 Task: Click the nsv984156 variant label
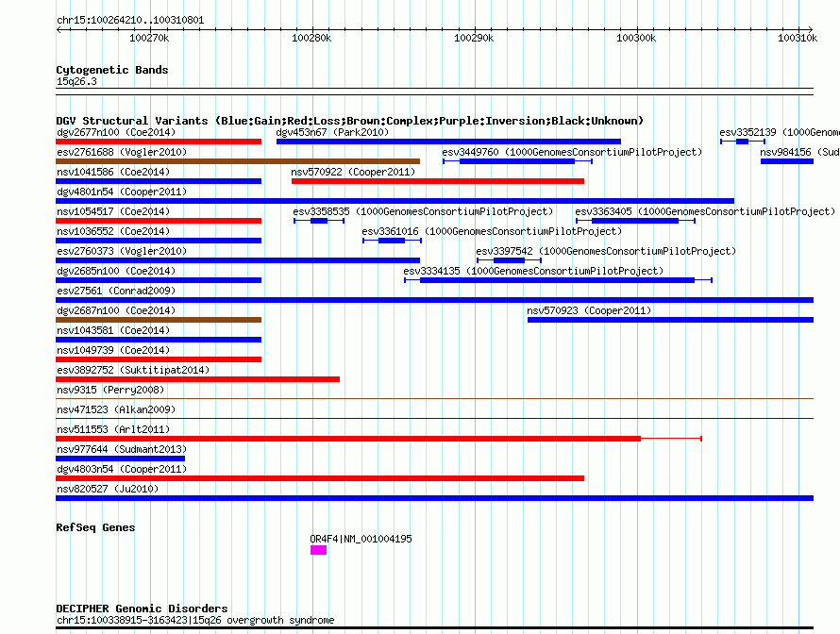[799, 152]
